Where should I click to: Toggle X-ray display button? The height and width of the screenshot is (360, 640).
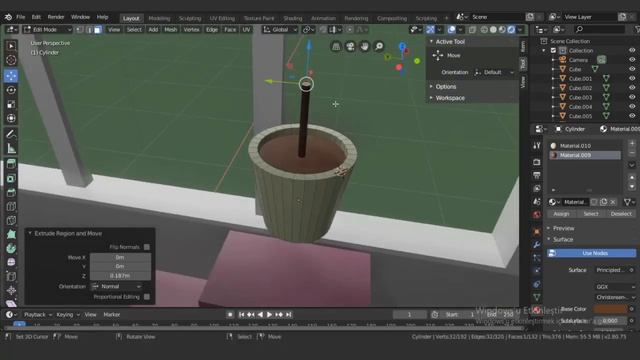point(472,29)
